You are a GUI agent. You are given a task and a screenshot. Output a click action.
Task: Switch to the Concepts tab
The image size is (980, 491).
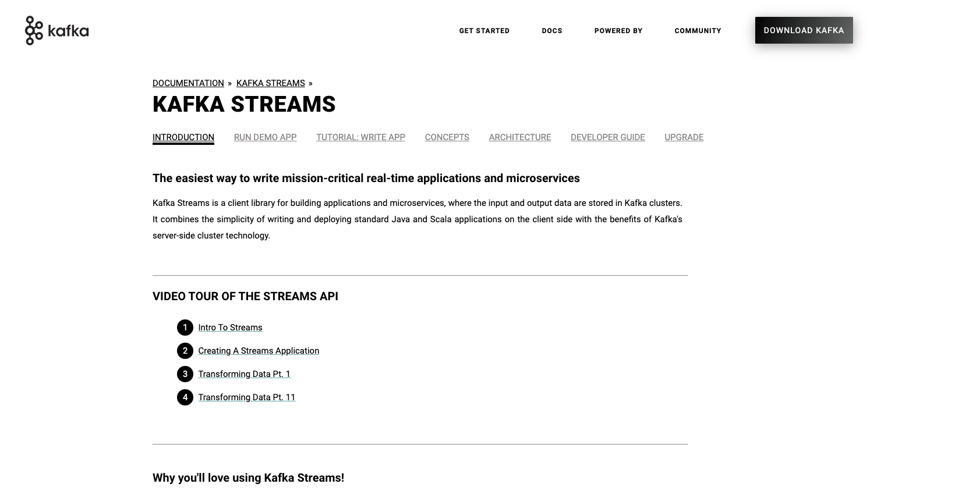click(x=447, y=137)
